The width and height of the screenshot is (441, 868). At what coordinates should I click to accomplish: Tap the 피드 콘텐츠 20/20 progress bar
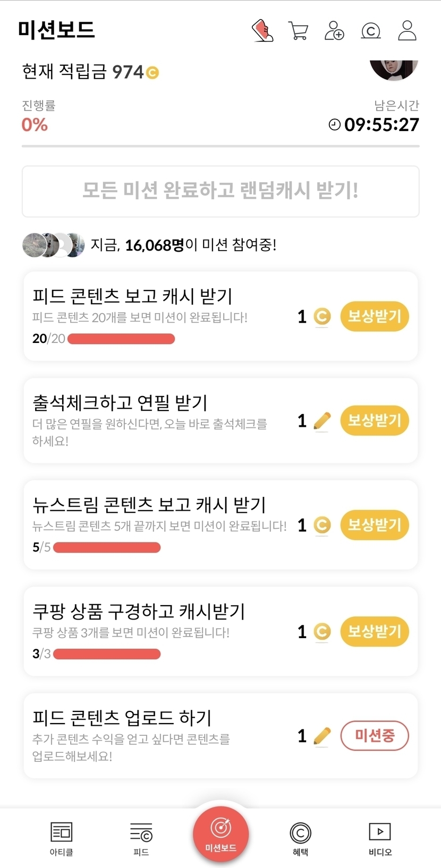tap(121, 339)
